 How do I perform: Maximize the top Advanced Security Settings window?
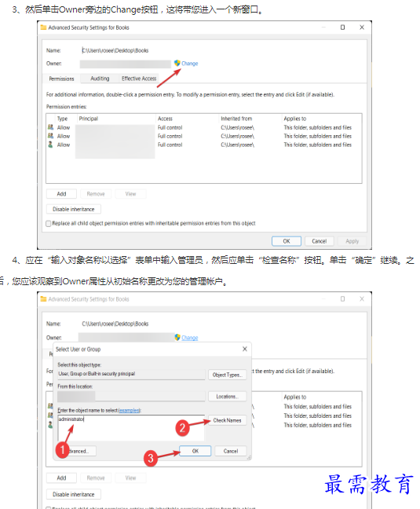[x=342, y=27]
